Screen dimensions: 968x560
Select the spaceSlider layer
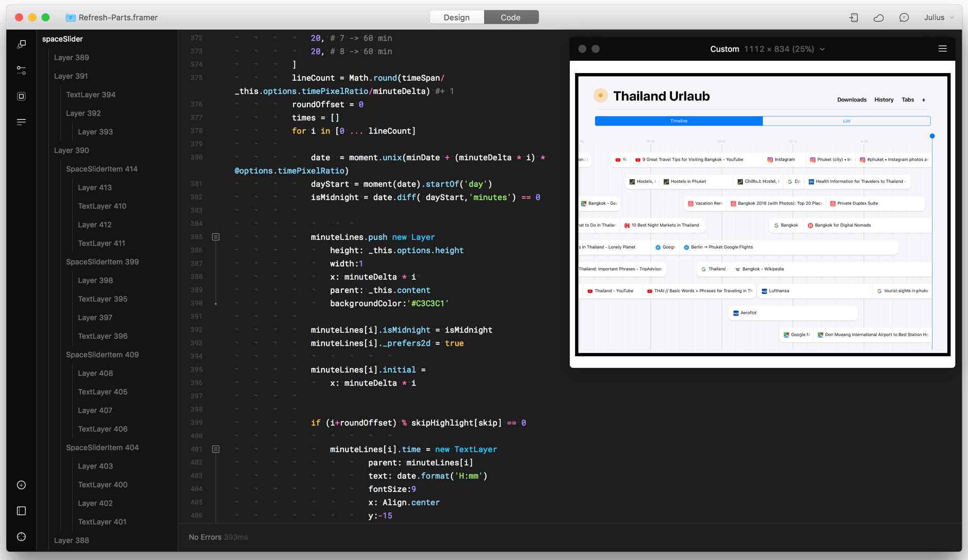(x=62, y=39)
